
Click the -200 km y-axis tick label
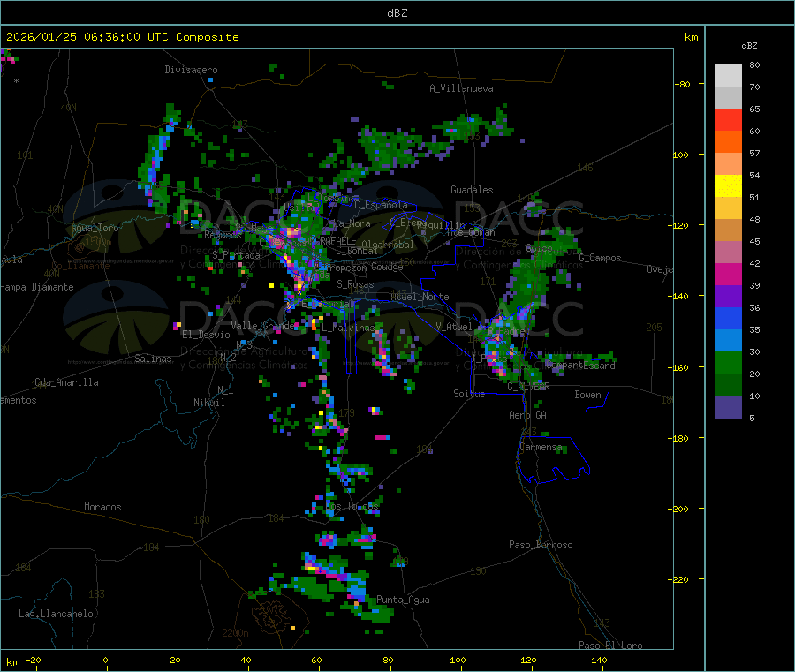pos(678,509)
